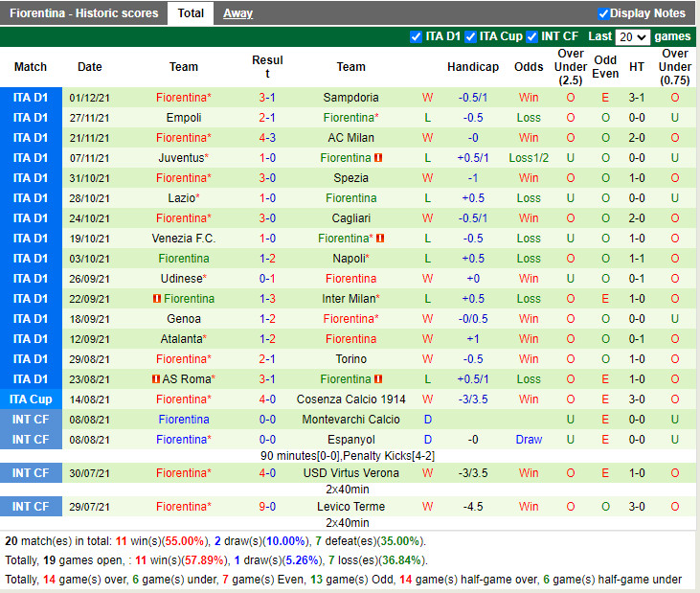The width and height of the screenshot is (700, 593).
Task: Click red card icon in Venezia F.C. row
Action: pyautogui.click(x=380, y=239)
